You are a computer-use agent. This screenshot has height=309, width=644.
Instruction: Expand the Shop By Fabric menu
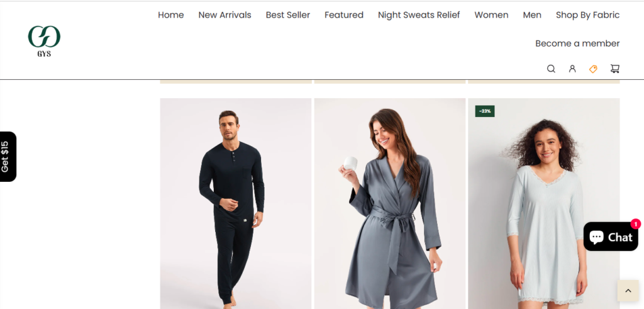pyautogui.click(x=587, y=15)
